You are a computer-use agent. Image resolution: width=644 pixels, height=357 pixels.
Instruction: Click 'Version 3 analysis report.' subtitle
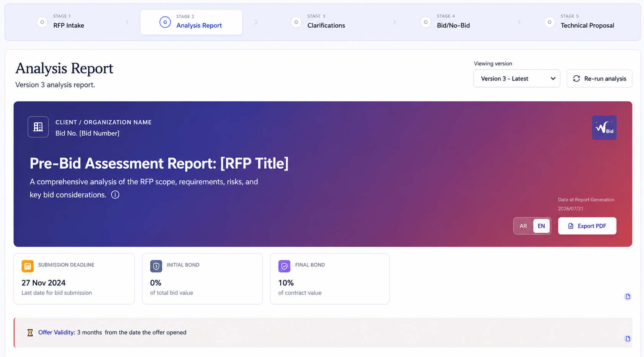point(55,85)
